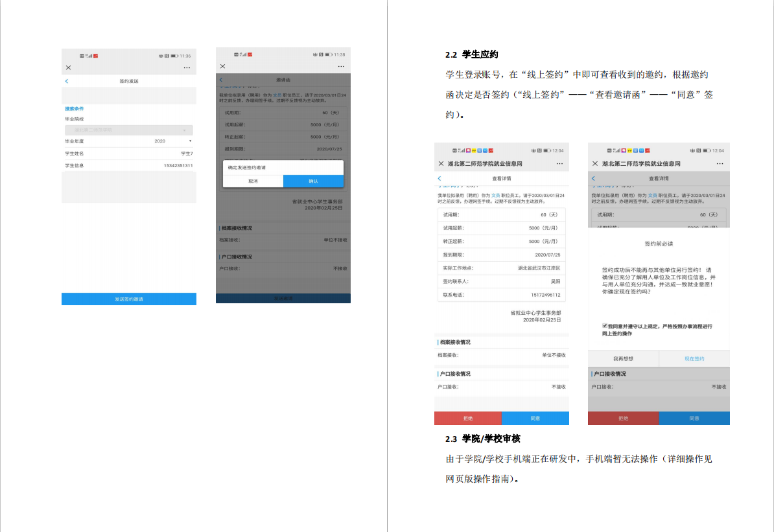Click the 确定发送签约邀请 dialog title text
Viewport: 774px width, 532px height.
coord(247,167)
